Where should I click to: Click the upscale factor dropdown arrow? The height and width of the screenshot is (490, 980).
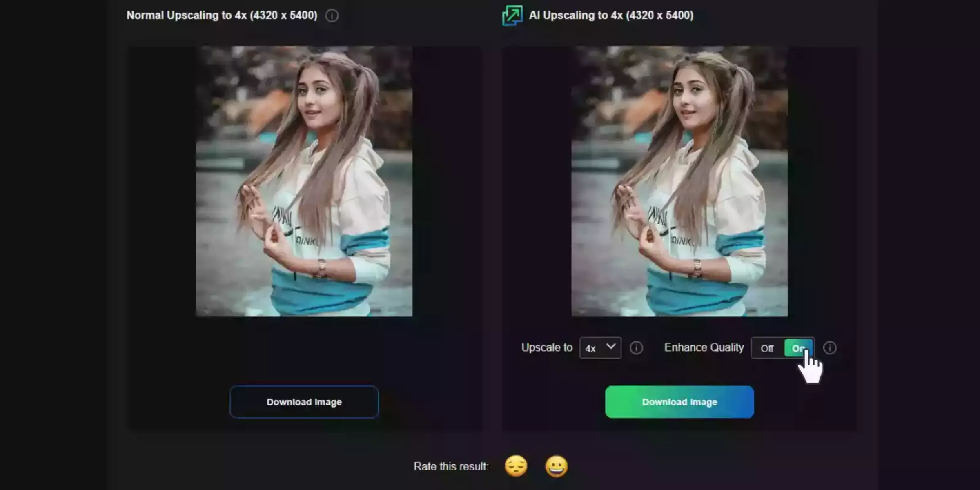[x=610, y=347]
